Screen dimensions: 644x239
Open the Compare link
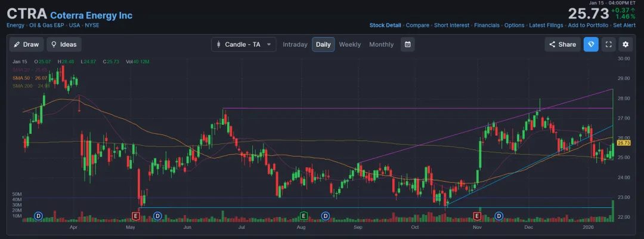click(417, 25)
